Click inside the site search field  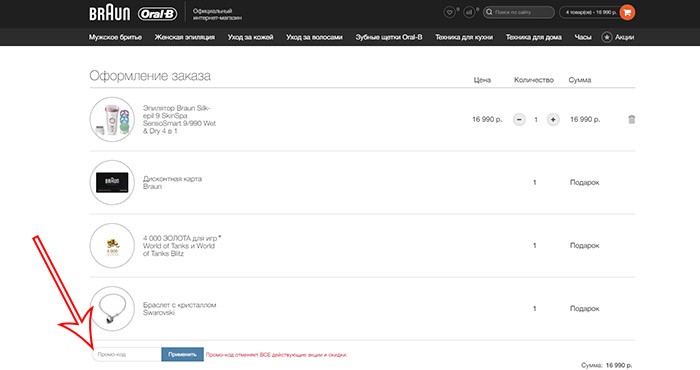(x=519, y=12)
